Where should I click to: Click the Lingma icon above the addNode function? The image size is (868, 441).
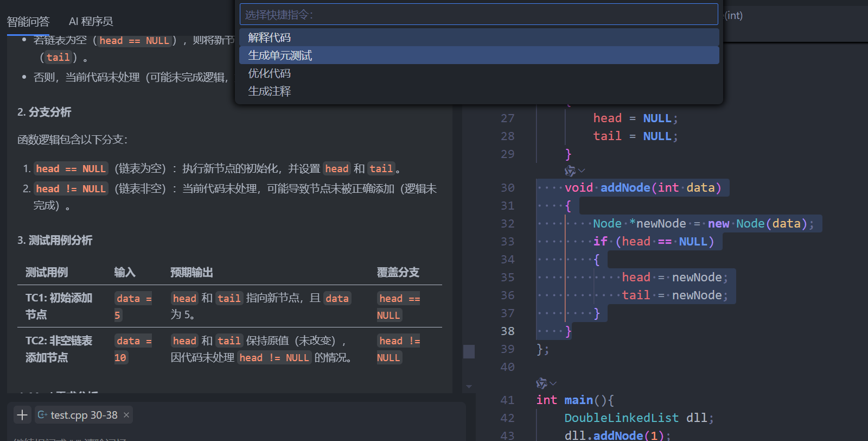click(570, 171)
